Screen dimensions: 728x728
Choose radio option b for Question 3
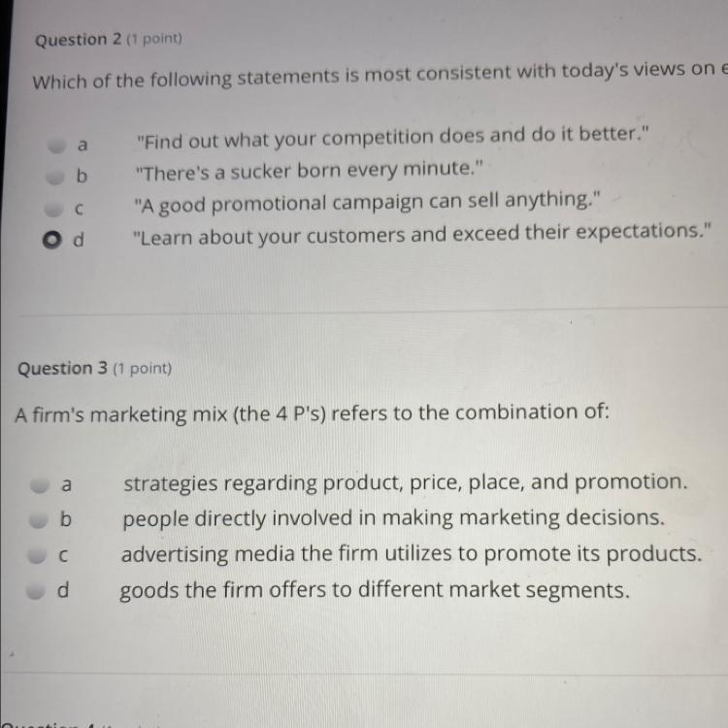(x=39, y=520)
